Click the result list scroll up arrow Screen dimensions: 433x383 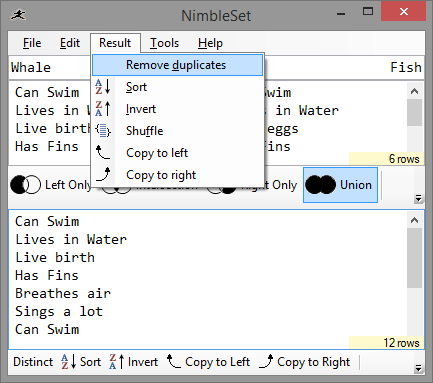[415, 220]
